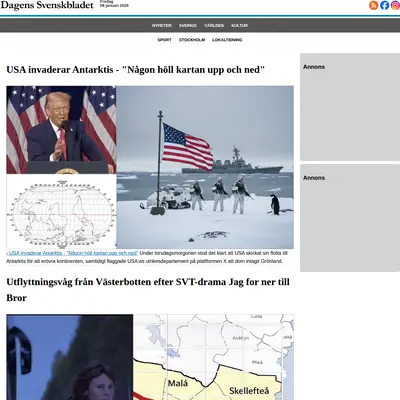The height and width of the screenshot is (400, 400).
Task: Open the SPORT section link
Action: click(x=164, y=40)
